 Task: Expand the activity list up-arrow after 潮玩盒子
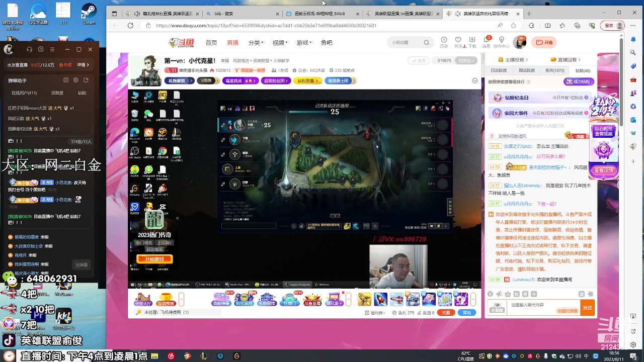(348, 300)
